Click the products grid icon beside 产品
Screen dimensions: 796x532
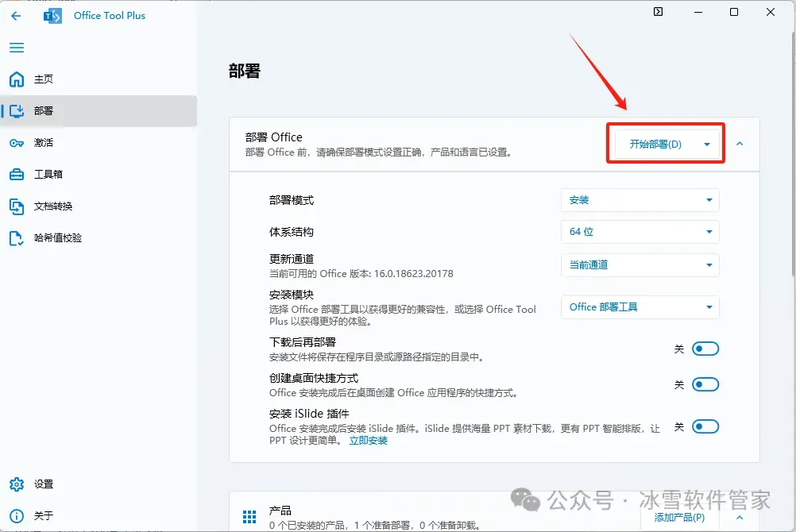coord(249,517)
